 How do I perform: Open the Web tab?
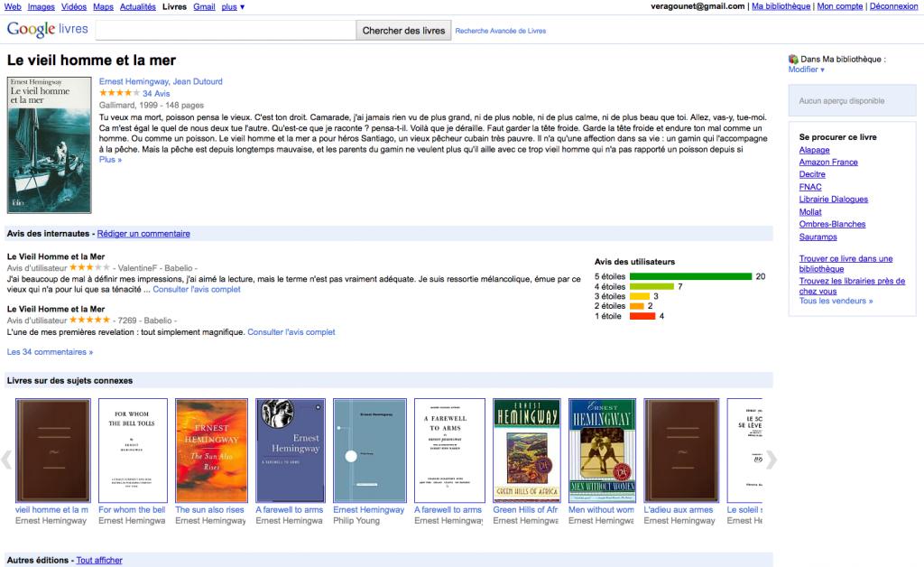click(13, 6)
